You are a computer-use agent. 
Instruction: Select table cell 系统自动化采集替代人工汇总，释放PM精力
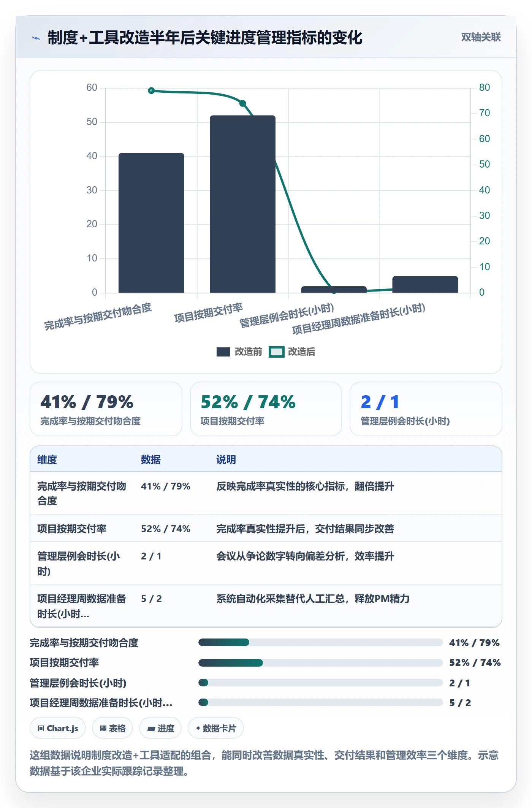313,599
